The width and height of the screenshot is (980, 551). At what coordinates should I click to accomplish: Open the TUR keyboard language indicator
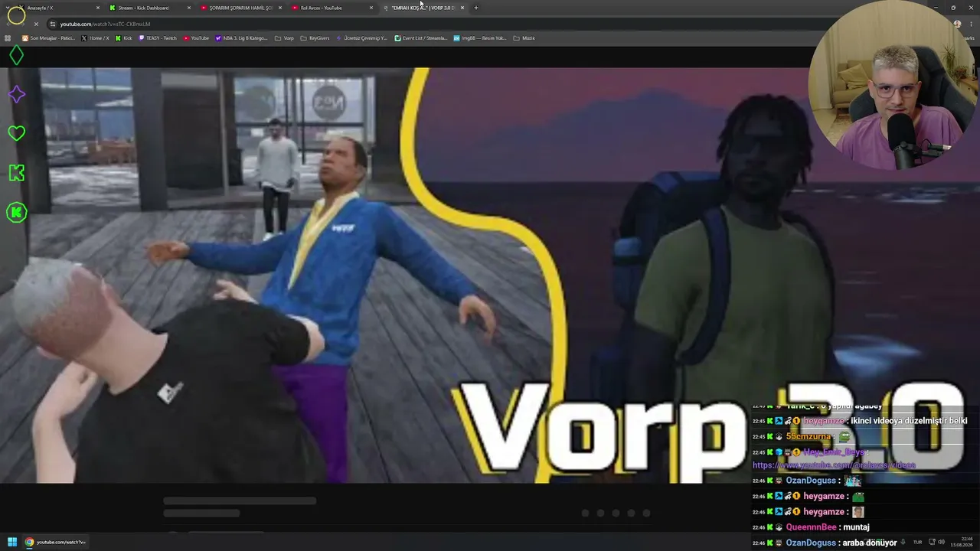point(917,542)
